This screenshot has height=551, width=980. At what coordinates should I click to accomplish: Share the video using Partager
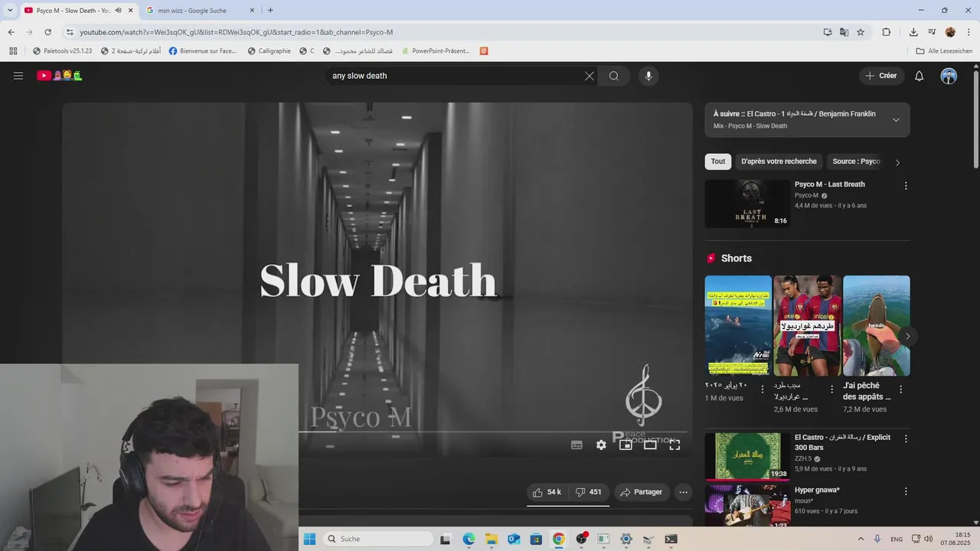click(641, 492)
